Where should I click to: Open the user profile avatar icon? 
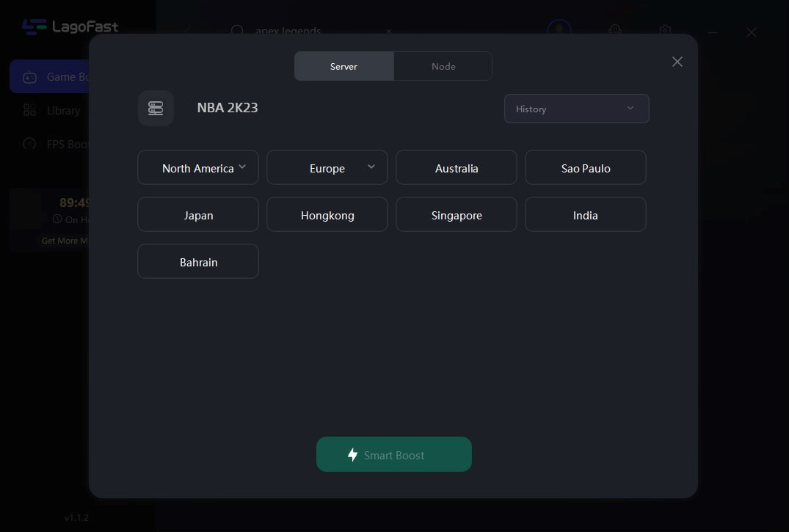[559, 31]
